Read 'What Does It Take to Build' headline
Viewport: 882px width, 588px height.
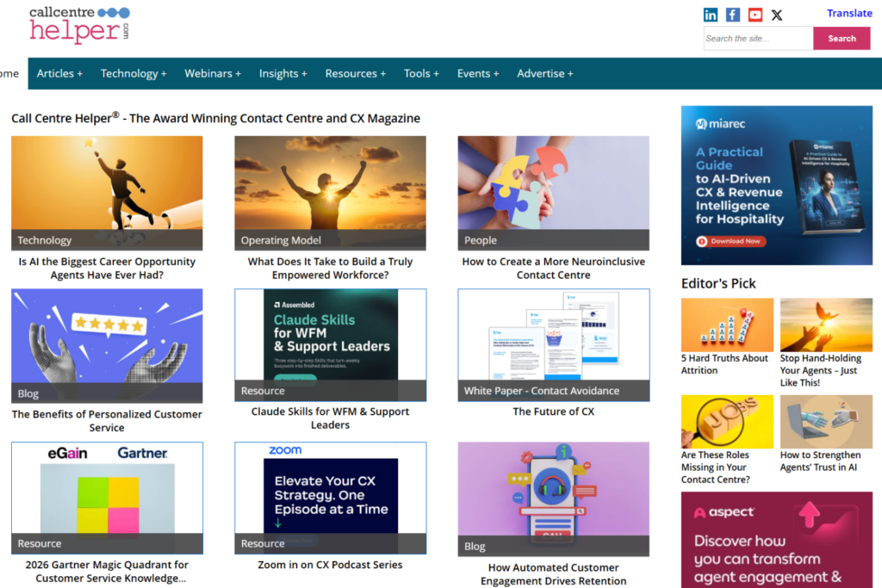tap(330, 268)
